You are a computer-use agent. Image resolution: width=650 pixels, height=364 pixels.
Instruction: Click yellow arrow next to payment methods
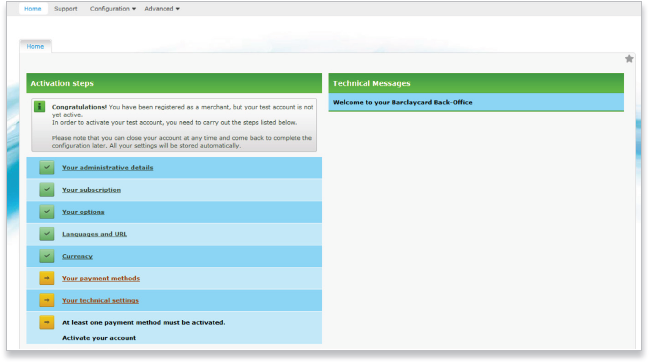click(x=47, y=278)
